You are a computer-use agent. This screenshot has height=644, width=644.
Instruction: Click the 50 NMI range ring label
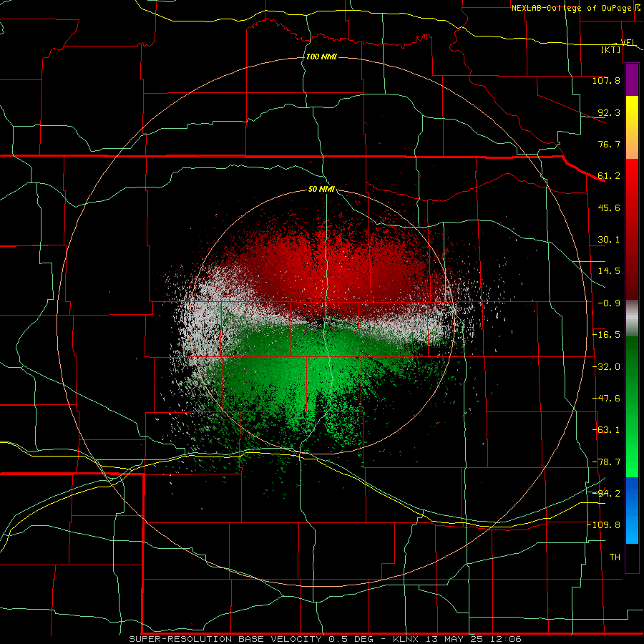(x=321, y=189)
